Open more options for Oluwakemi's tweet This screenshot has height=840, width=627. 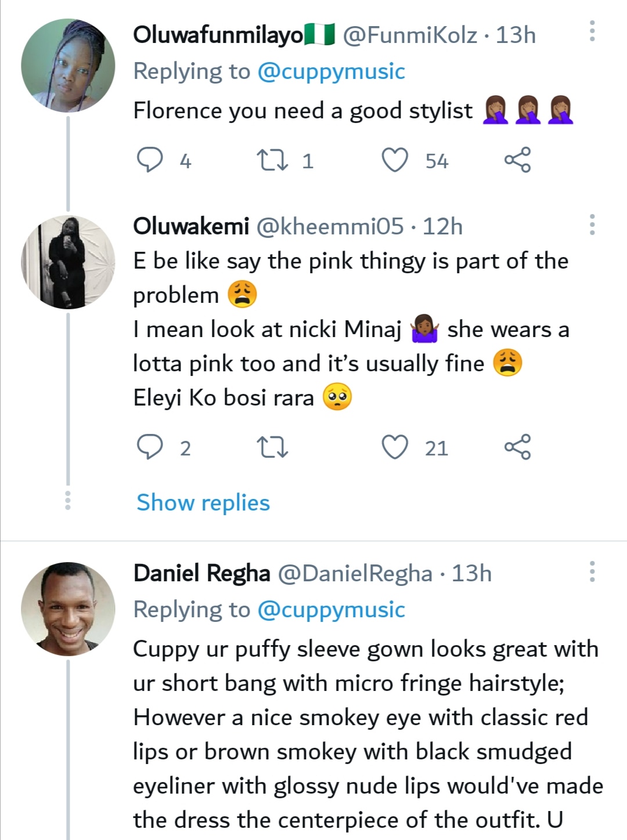(x=592, y=225)
